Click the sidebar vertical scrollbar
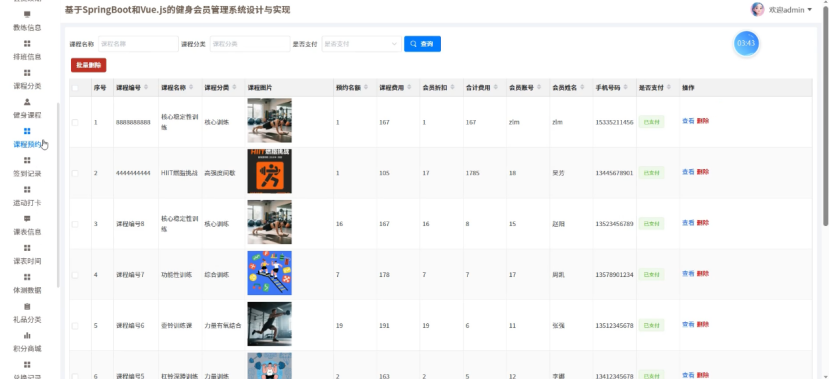 (x=58, y=195)
